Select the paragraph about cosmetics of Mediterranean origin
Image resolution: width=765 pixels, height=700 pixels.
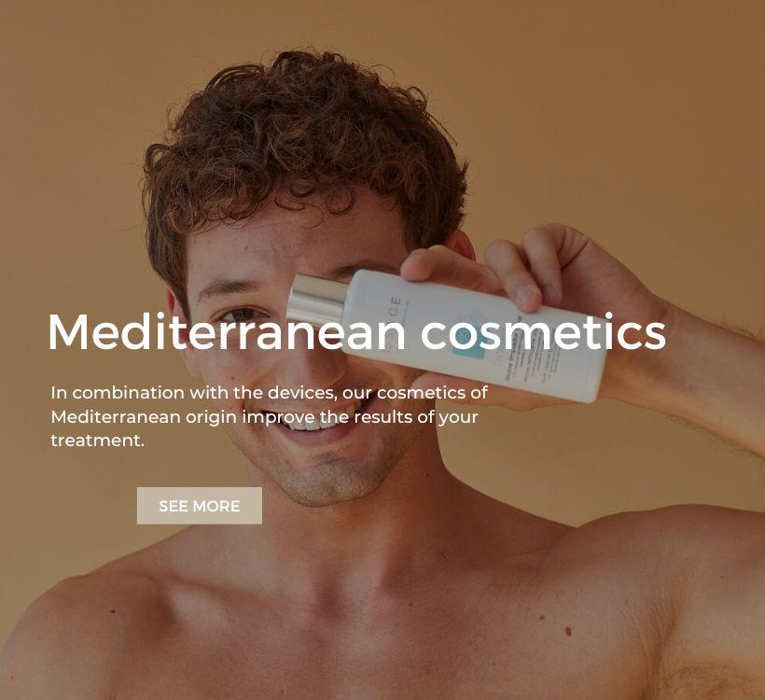[269, 416]
